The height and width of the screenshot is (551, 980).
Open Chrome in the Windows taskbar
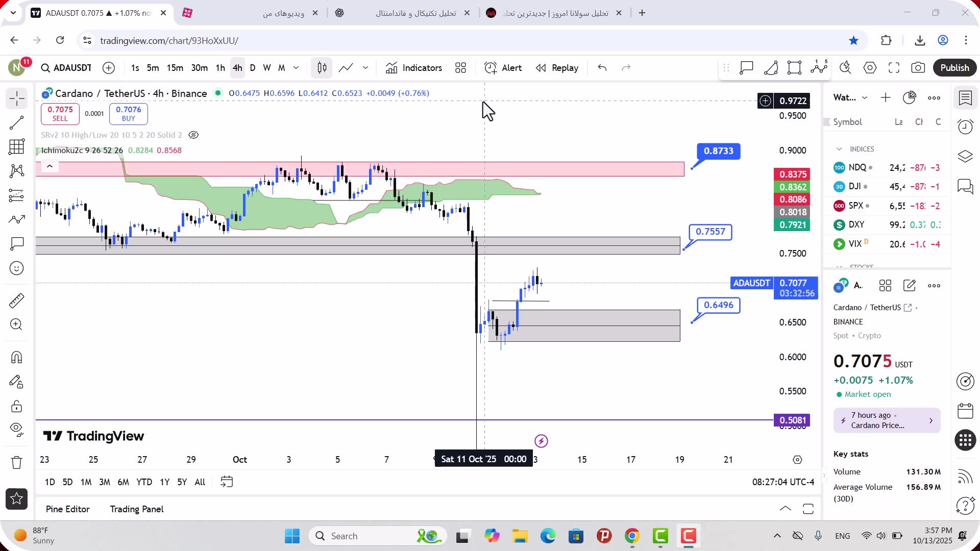[632, 536]
